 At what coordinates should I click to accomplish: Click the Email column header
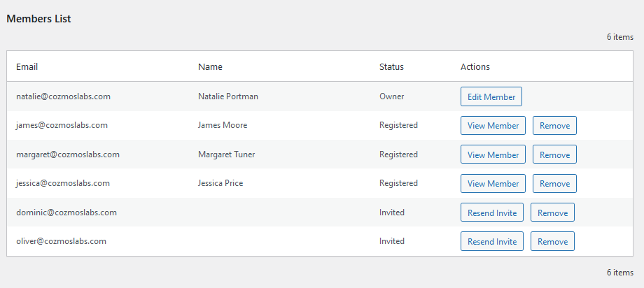(x=27, y=66)
